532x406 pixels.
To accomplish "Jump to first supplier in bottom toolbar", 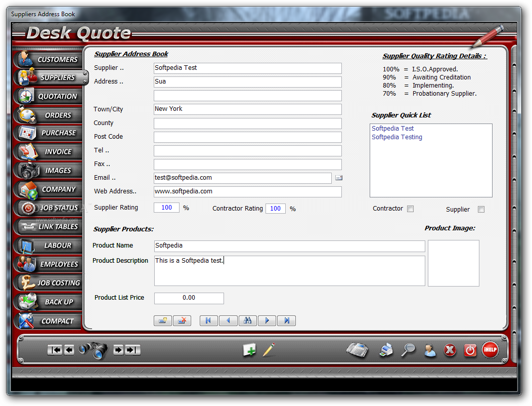I will click(x=55, y=350).
